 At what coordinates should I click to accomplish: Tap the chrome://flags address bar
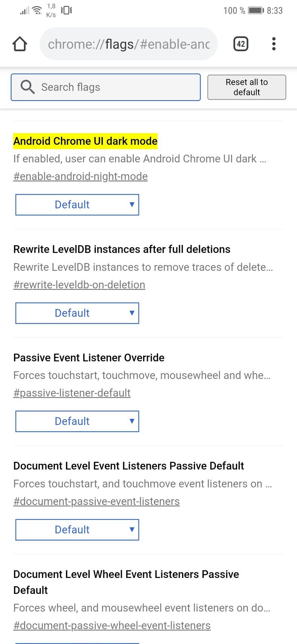click(x=129, y=44)
